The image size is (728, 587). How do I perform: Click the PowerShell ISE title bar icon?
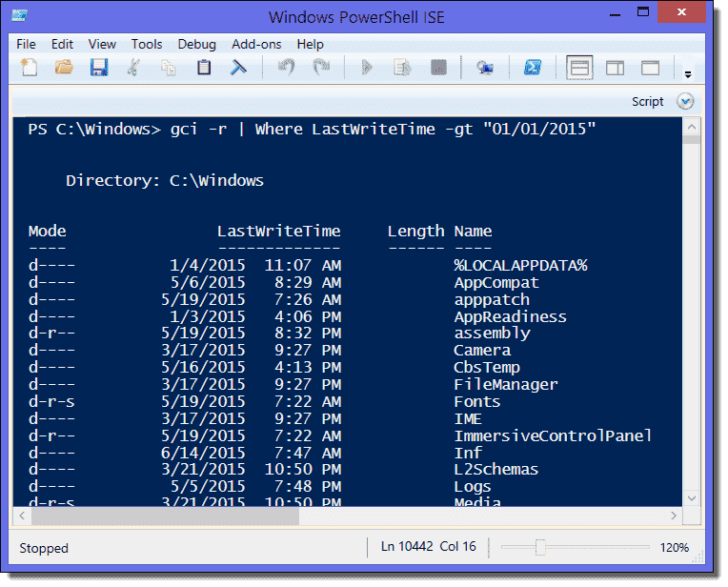tap(19, 16)
